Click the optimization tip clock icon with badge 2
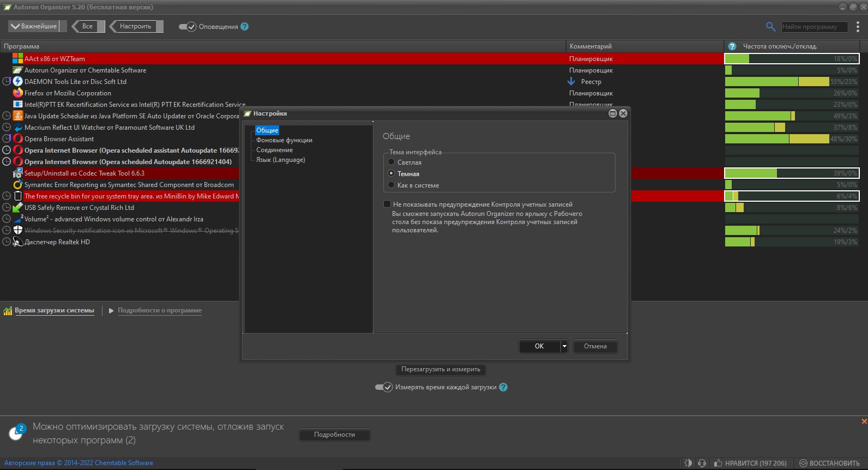 pos(17,432)
